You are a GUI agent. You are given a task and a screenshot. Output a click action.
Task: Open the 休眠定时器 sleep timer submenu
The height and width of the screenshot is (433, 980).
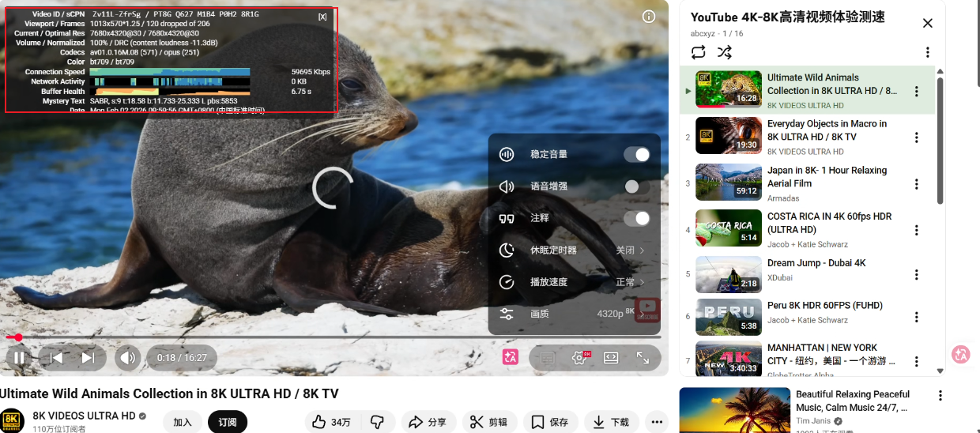(575, 250)
